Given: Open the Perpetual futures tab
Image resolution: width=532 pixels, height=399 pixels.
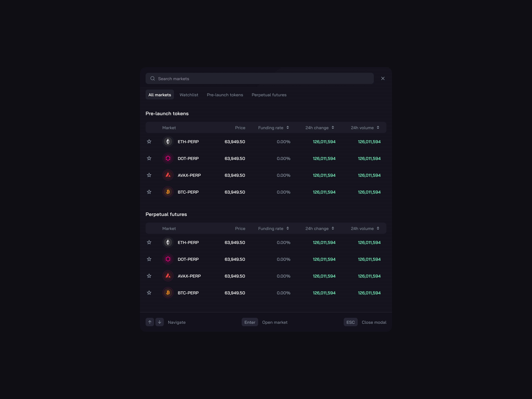Looking at the screenshot, I should pos(269,95).
